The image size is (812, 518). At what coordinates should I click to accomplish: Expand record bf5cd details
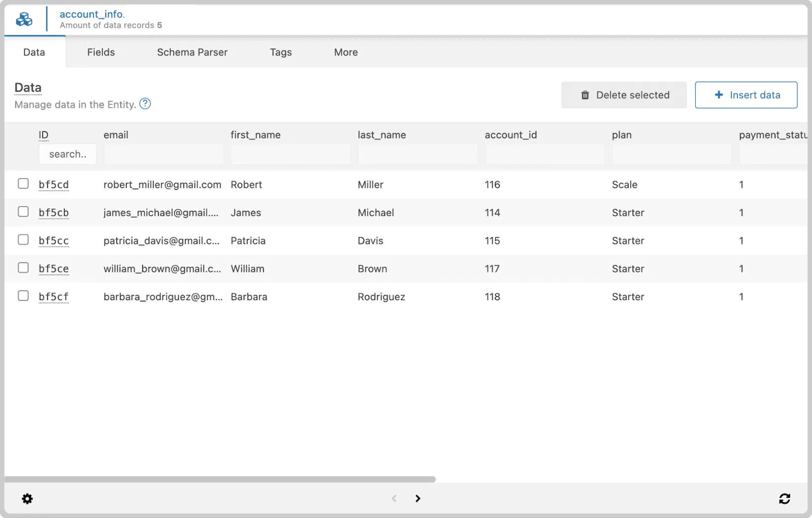[x=54, y=184]
